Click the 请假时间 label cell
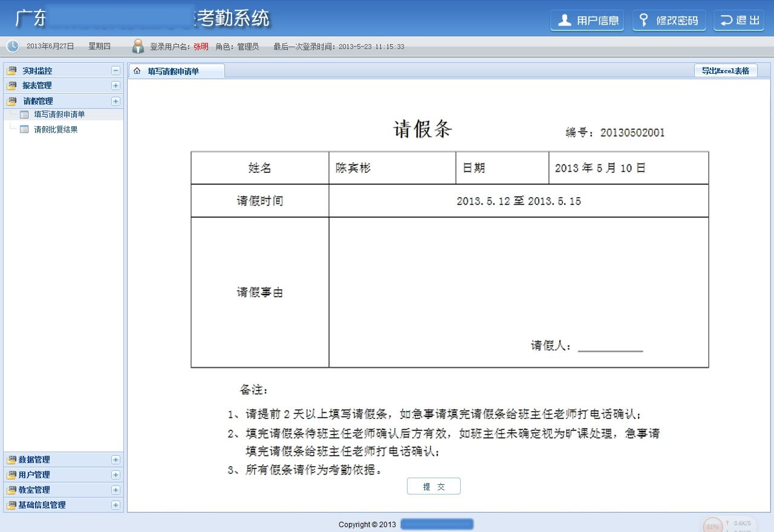The width and height of the screenshot is (774, 532). tap(260, 201)
